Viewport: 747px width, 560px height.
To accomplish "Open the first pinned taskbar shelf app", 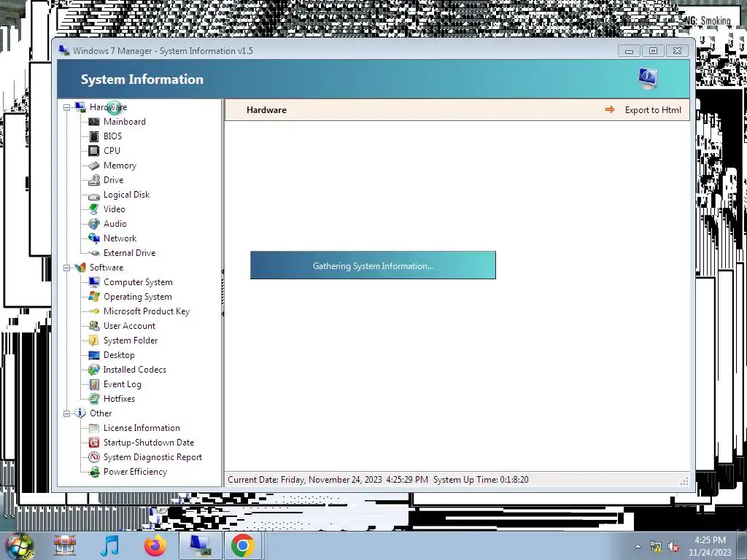I will point(65,545).
